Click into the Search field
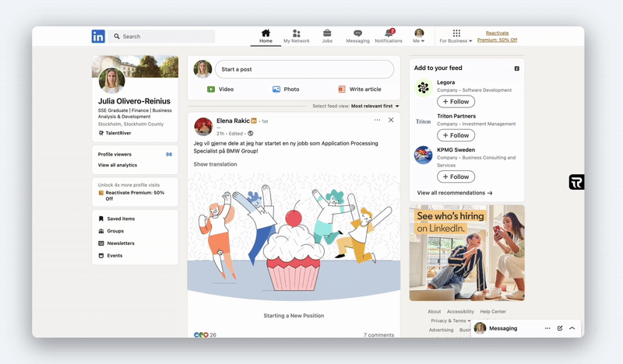This screenshot has height=364, width=623. click(x=162, y=37)
